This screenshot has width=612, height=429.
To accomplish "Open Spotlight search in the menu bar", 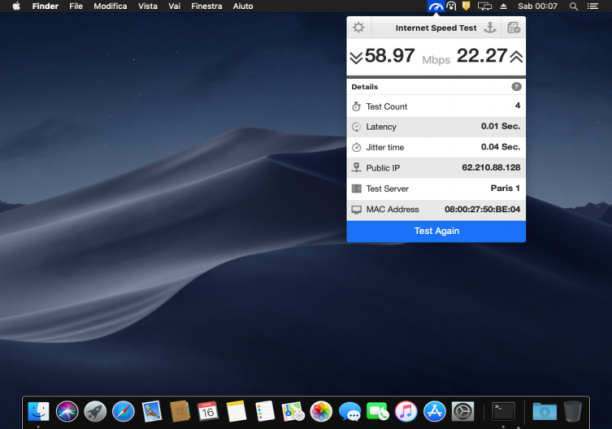I will click(573, 6).
